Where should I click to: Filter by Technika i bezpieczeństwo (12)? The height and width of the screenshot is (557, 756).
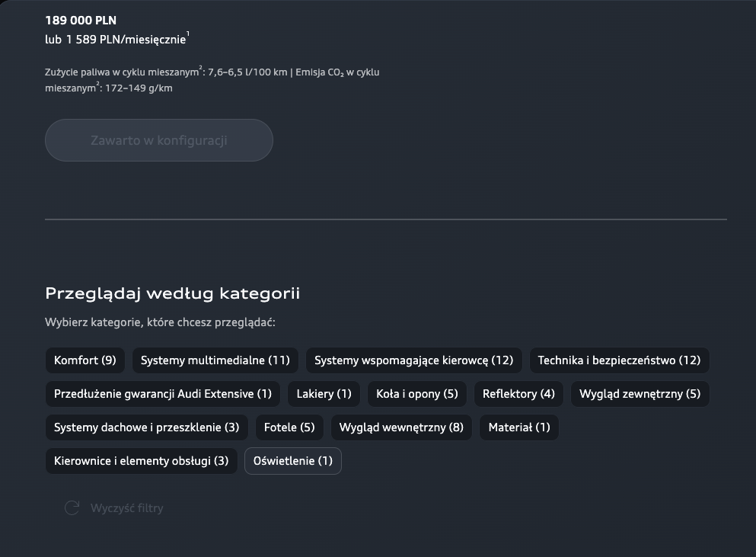(x=619, y=360)
